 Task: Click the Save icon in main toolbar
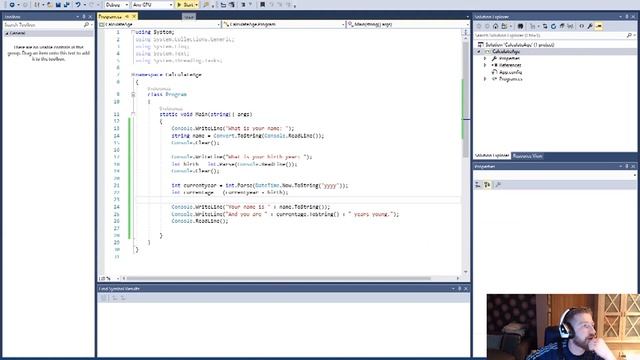(x=58, y=4)
